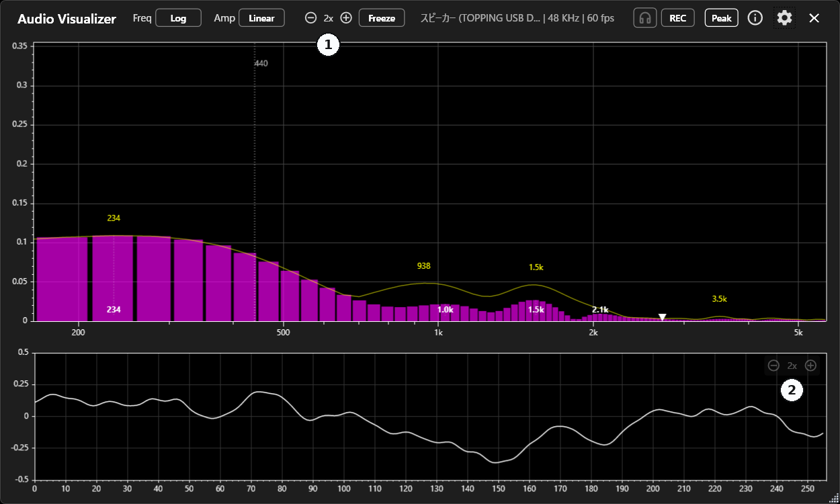Close the Audio Visualizer window
The height and width of the screenshot is (504, 840).
click(814, 18)
